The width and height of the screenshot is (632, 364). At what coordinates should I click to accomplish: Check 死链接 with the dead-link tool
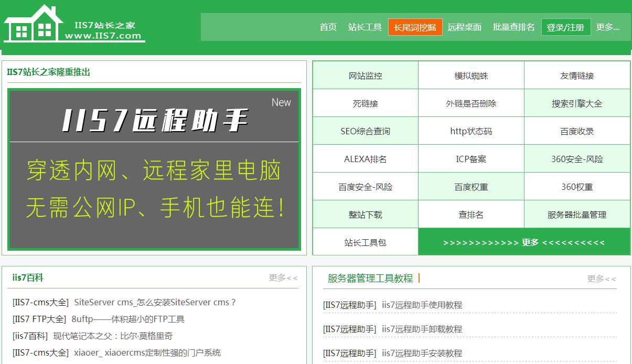click(x=365, y=103)
